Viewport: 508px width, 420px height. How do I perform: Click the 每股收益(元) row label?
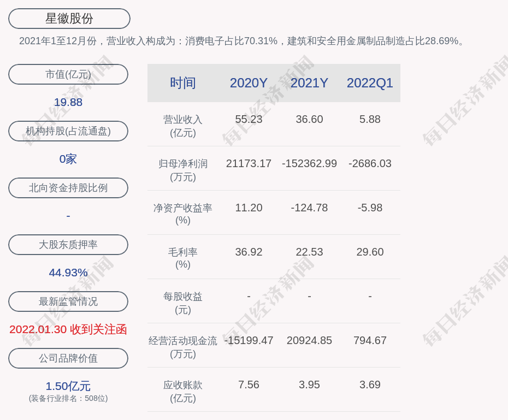tap(183, 303)
